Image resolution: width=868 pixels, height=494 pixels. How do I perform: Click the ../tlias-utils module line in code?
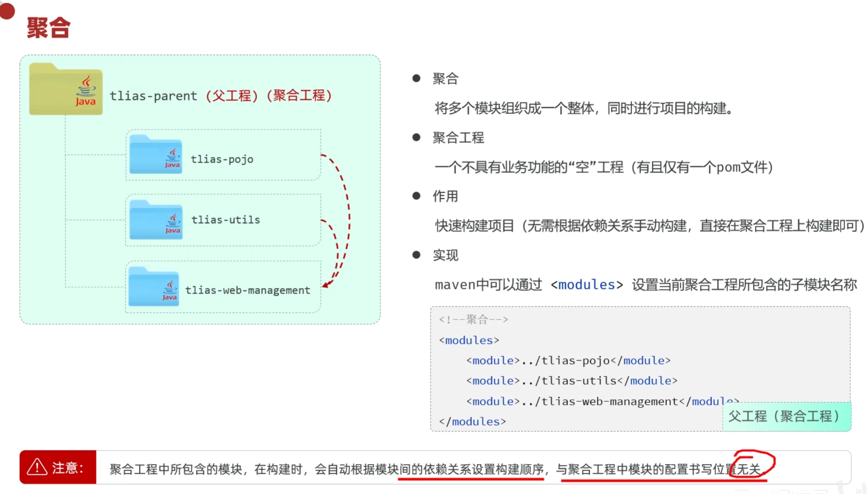572,381
